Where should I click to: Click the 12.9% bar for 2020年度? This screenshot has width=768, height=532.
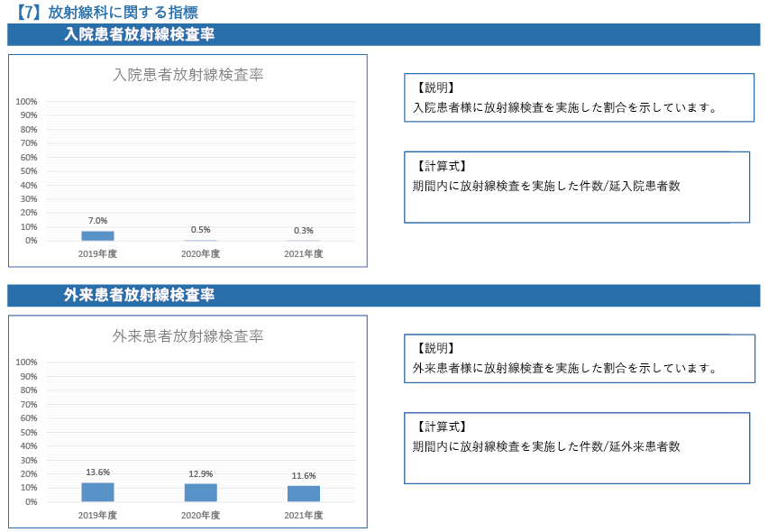pos(201,492)
